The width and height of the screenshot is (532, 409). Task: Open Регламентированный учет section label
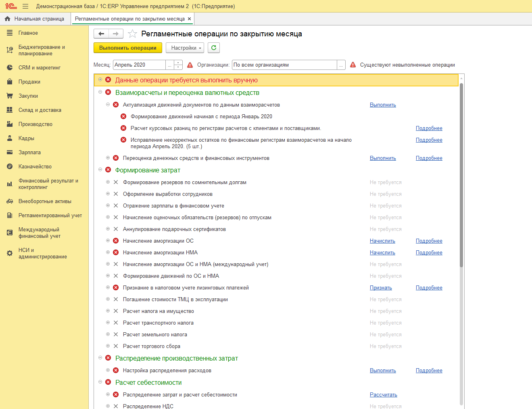[50, 215]
